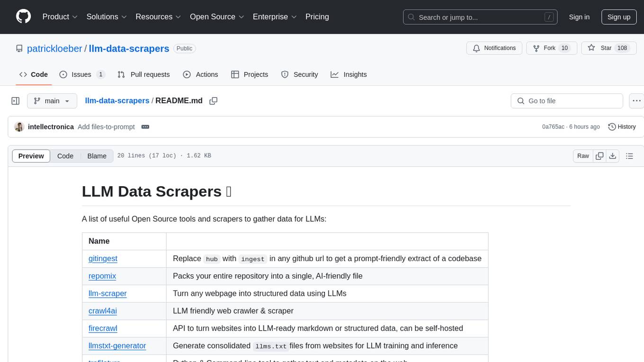Open commit 0a765ac
Image resolution: width=644 pixels, height=362 pixels.
click(x=553, y=127)
